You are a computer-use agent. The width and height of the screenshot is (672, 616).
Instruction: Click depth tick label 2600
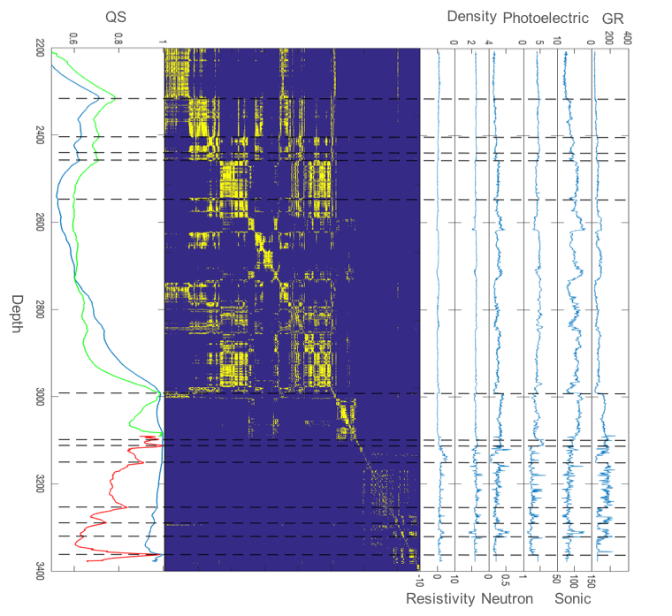click(x=40, y=223)
